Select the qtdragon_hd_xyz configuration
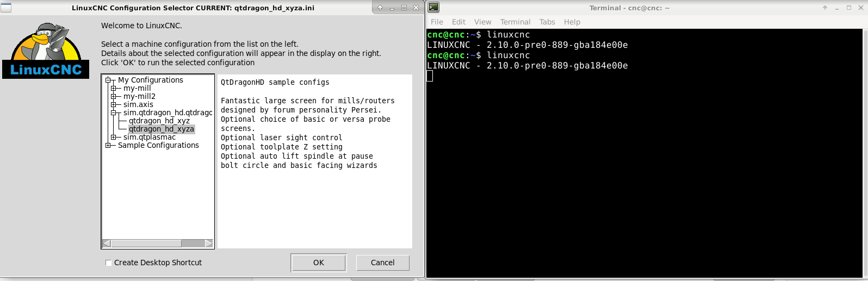The image size is (868, 281). (x=159, y=121)
